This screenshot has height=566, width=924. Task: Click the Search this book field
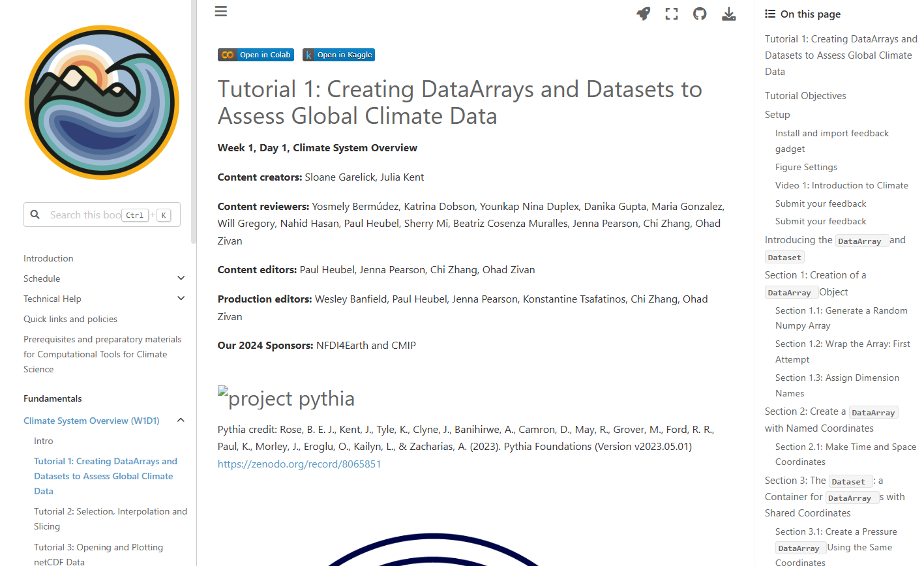coord(85,215)
